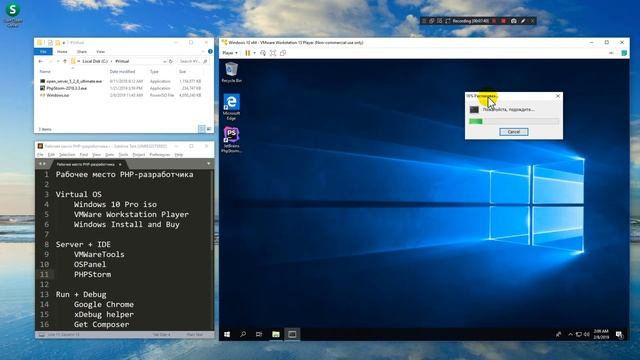Image resolution: width=640 pixels, height=360 pixels.
Task: Close the extraction dialog with the X
Action: pos(558,96)
